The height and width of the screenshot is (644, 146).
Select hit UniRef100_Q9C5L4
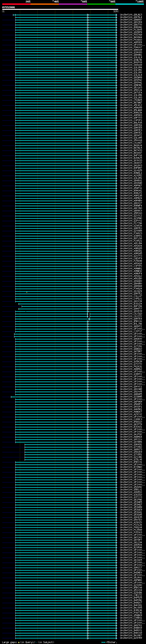pyautogui.click(x=131, y=17)
